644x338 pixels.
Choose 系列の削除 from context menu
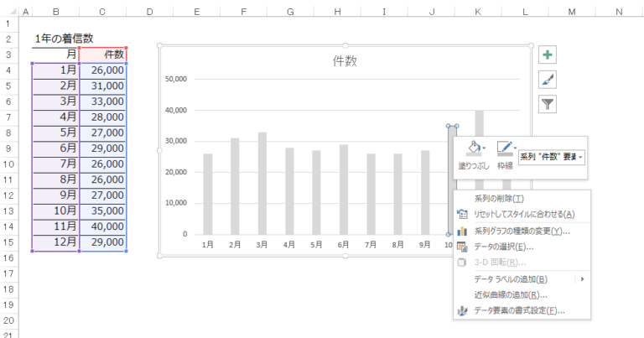tap(499, 199)
